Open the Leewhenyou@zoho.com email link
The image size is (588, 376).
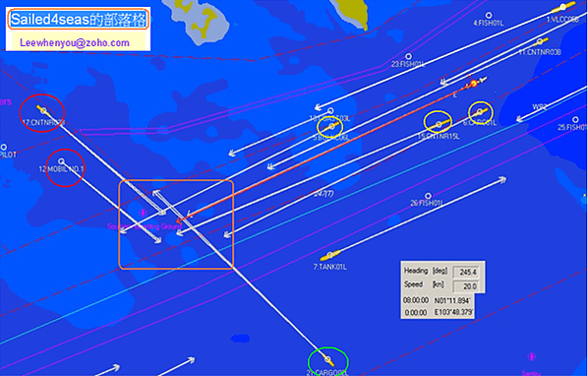tap(75, 42)
